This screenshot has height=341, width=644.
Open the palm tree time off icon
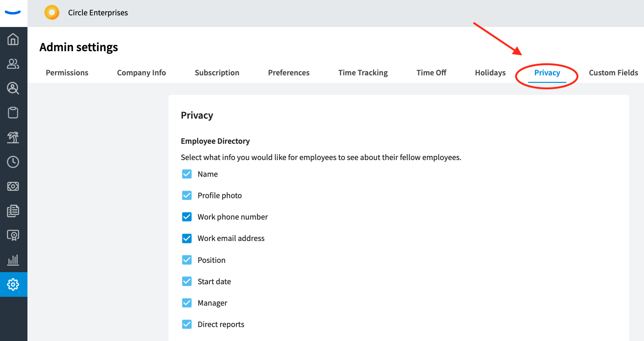coord(13,137)
